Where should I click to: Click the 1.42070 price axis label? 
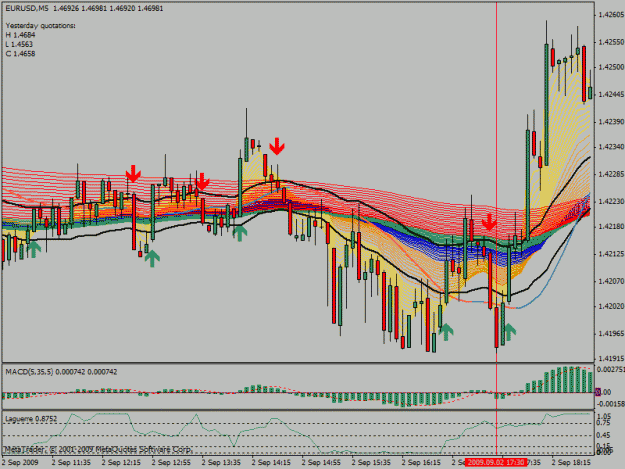pyautogui.click(x=611, y=281)
